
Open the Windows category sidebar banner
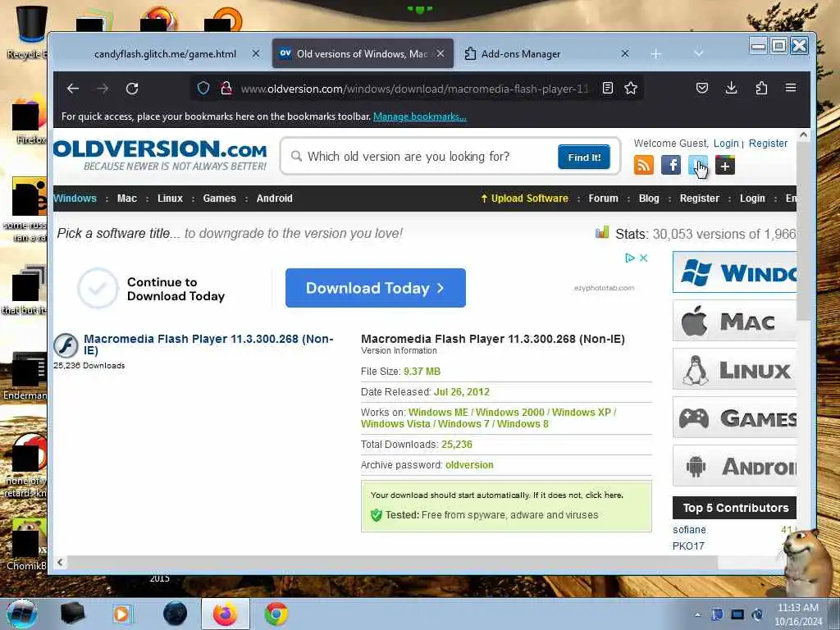click(734, 272)
